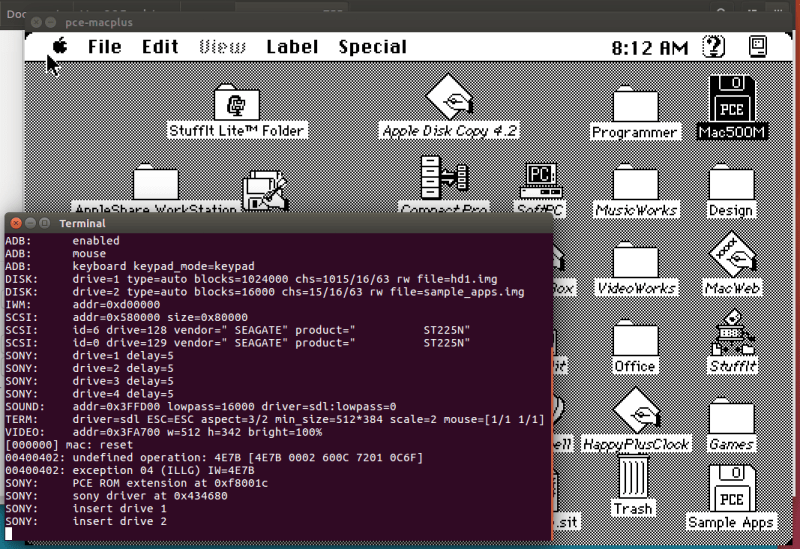The height and width of the screenshot is (549, 800).
Task: Click the Terminal window title bar
Action: 279,223
